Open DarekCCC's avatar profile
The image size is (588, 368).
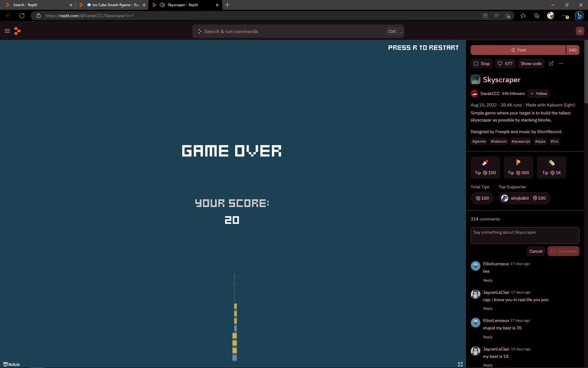(x=474, y=94)
